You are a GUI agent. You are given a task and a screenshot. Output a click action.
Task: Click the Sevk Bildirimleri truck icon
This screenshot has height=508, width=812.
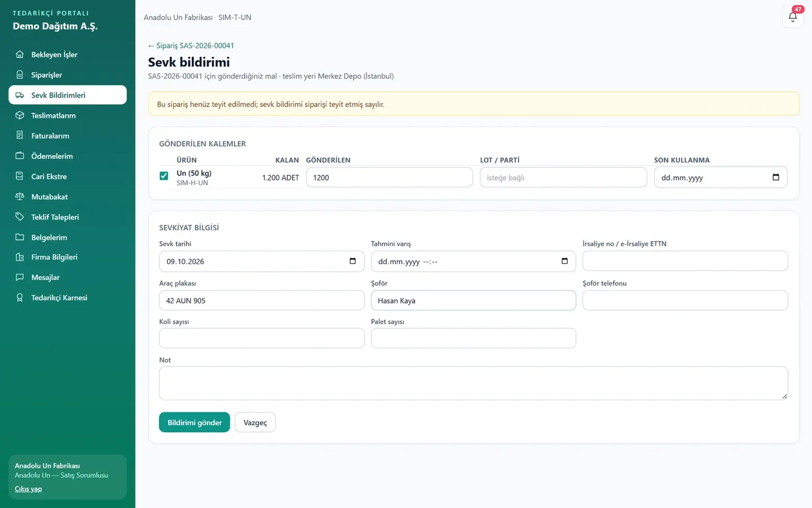(20, 95)
